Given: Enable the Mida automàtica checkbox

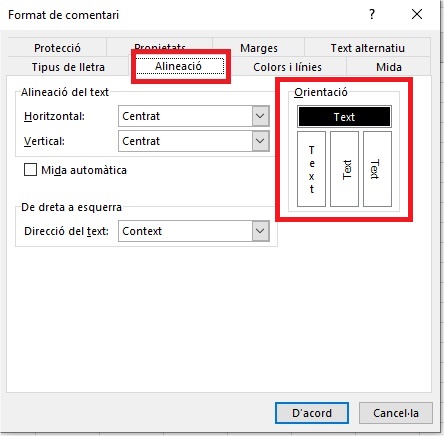Looking at the screenshot, I should (30, 170).
